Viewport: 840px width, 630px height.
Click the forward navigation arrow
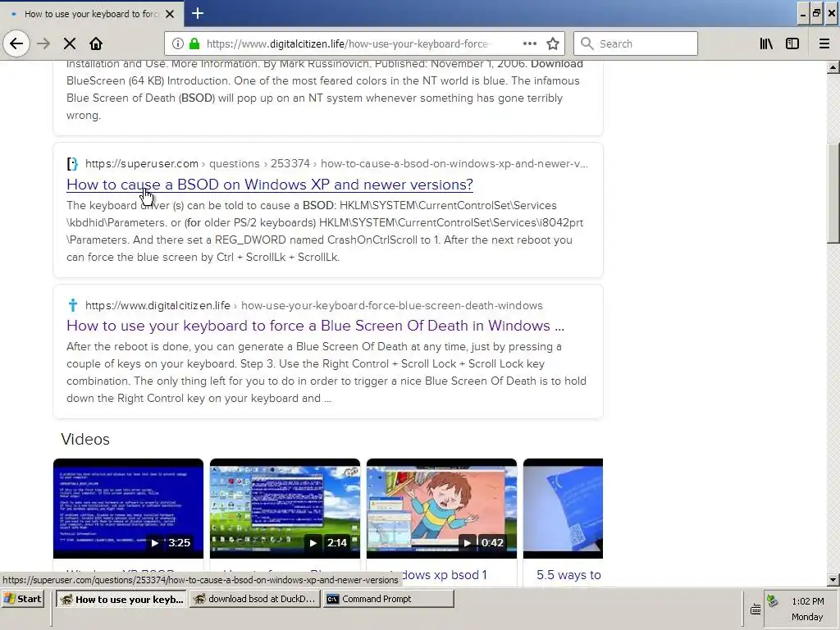[x=43, y=43]
